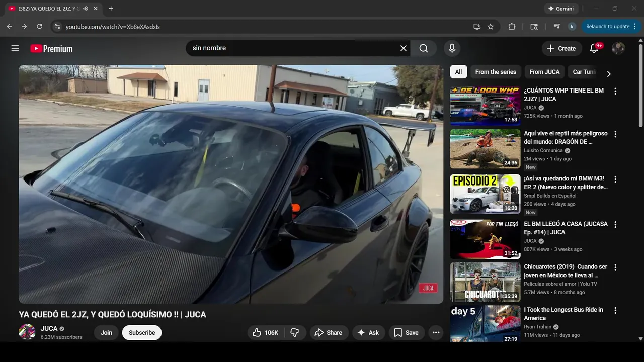The image size is (644, 362).
Task: Click the video player to pause
Action: click(x=231, y=184)
